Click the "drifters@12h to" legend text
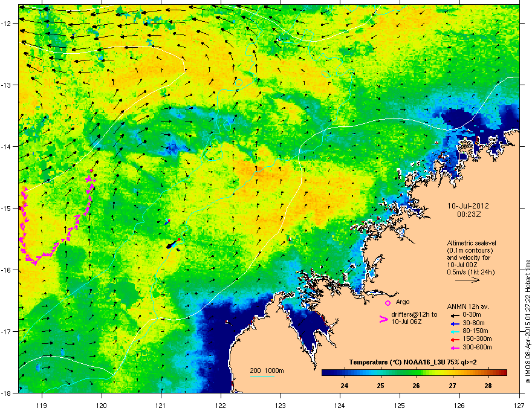 (414, 315)
